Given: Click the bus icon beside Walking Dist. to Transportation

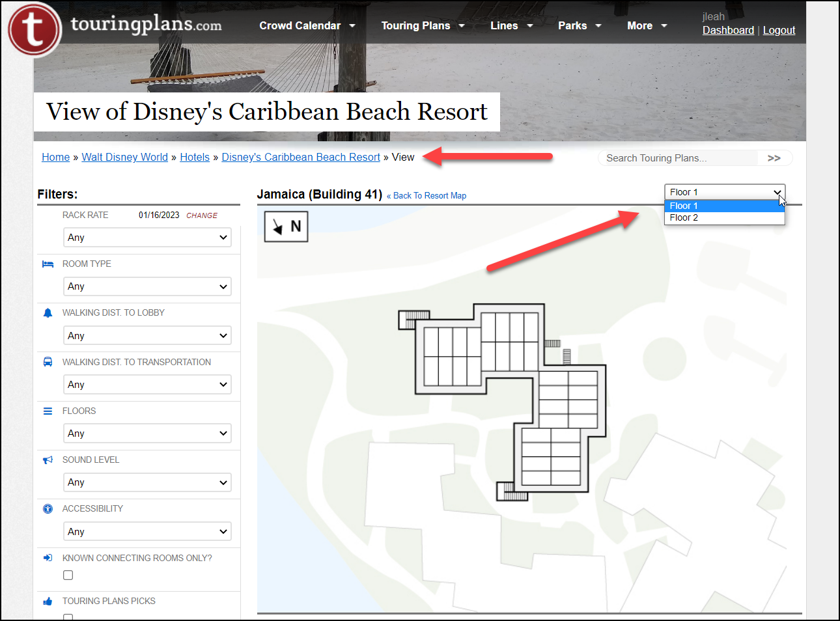Looking at the screenshot, I should [x=48, y=362].
